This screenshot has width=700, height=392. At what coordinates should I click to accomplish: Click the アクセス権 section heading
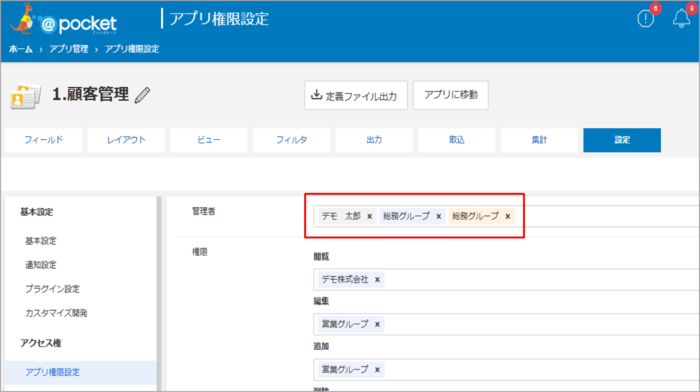coord(41,343)
